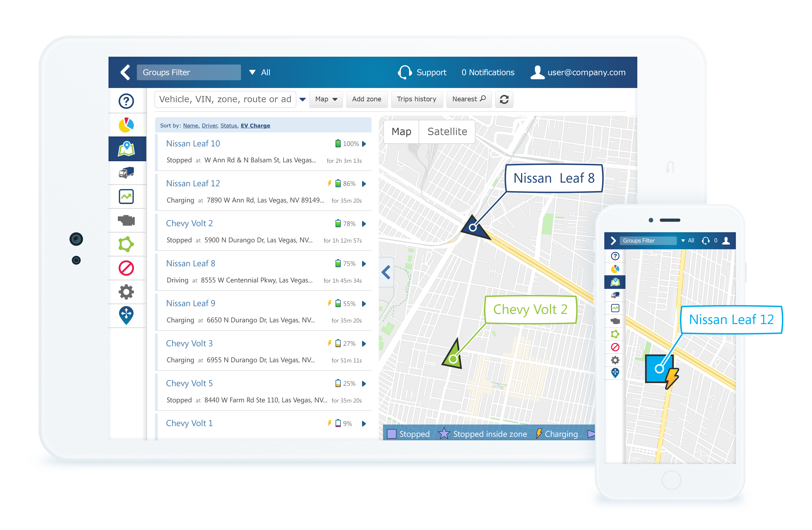Click the map icon in phone sidebar
The image size is (812, 530).
(615, 282)
